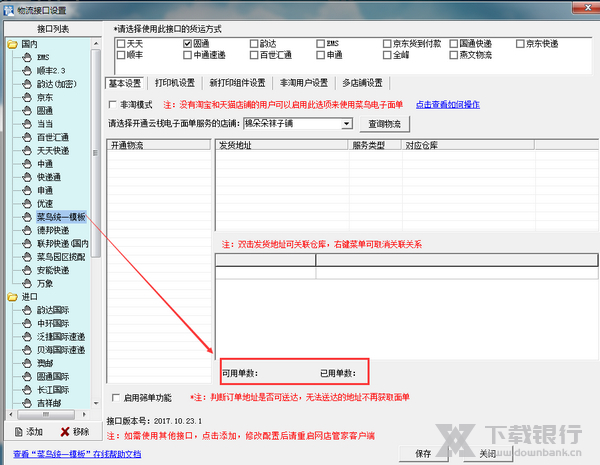Viewport: 600px width, 465px height.
Task: Click the hand icon next to 天天快递
Action: [26, 150]
